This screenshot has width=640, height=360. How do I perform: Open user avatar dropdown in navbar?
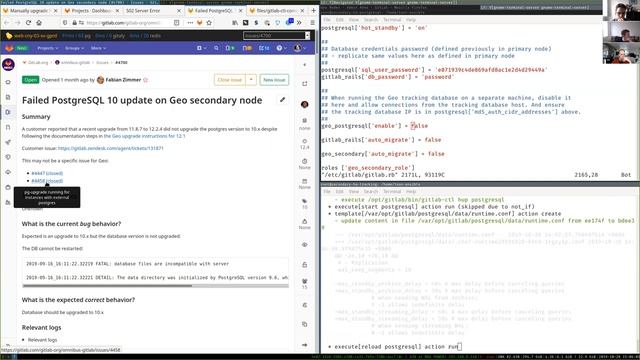tap(300, 48)
